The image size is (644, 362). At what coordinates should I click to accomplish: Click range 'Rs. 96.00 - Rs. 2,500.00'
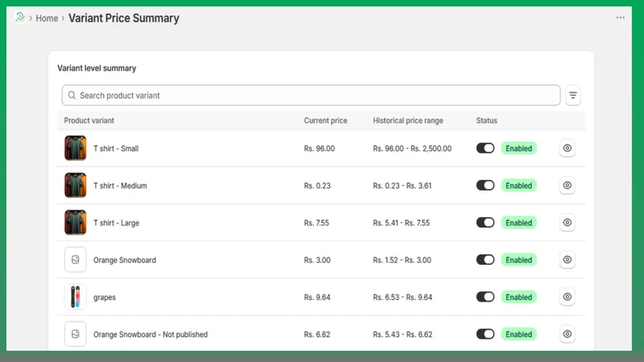(412, 149)
